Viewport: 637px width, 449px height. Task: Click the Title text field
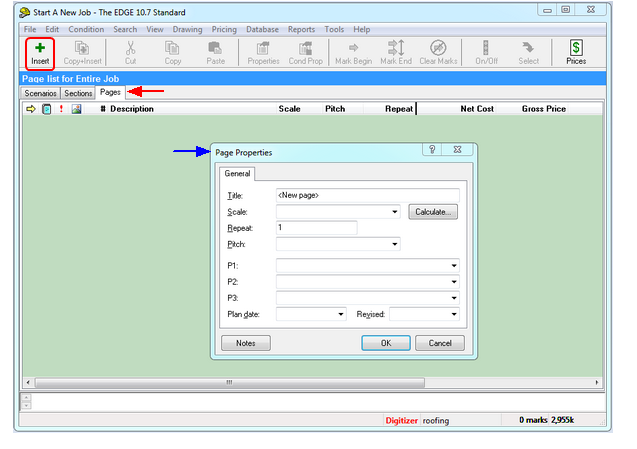click(x=367, y=195)
